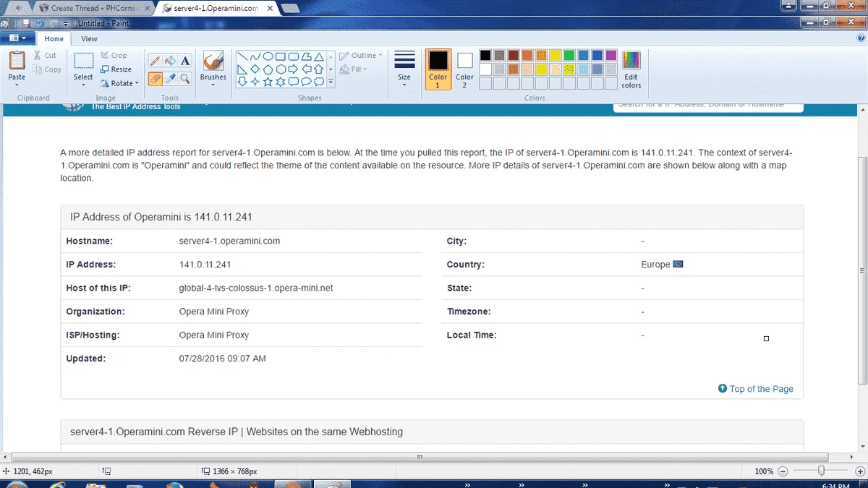Choose the Diamond shape

pyautogui.click(x=255, y=69)
